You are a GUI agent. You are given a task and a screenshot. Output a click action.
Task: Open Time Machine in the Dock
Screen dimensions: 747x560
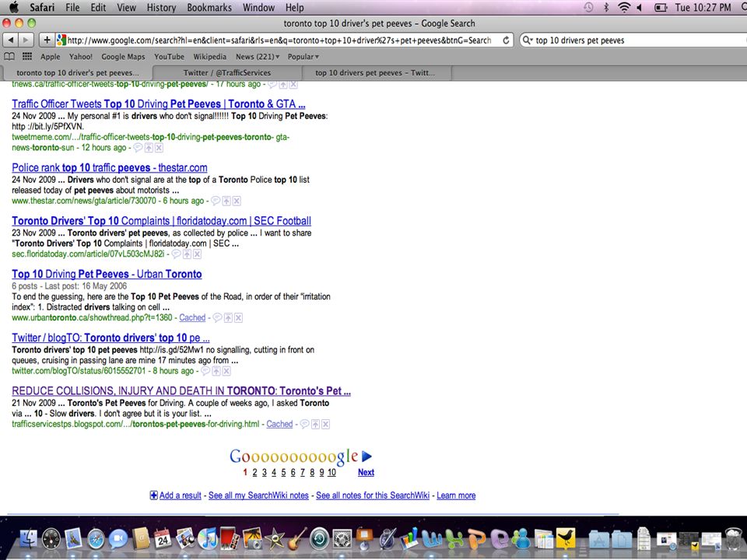pos(319,539)
